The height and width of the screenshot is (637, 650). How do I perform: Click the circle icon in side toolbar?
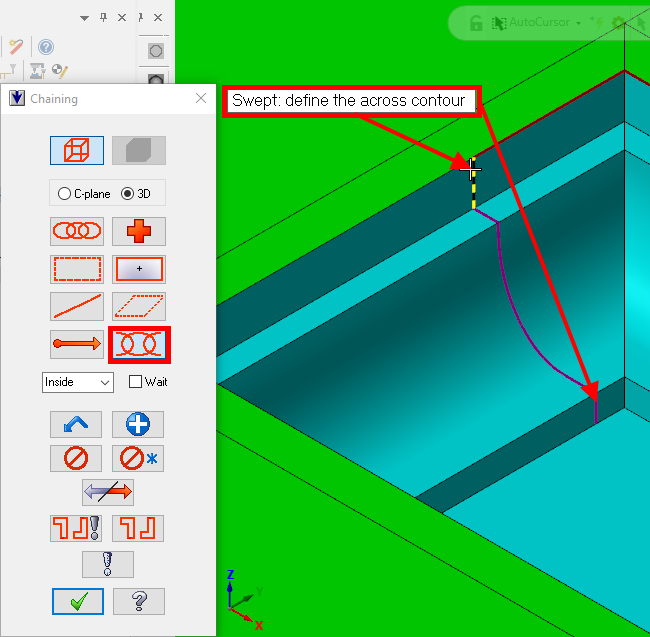click(x=156, y=51)
